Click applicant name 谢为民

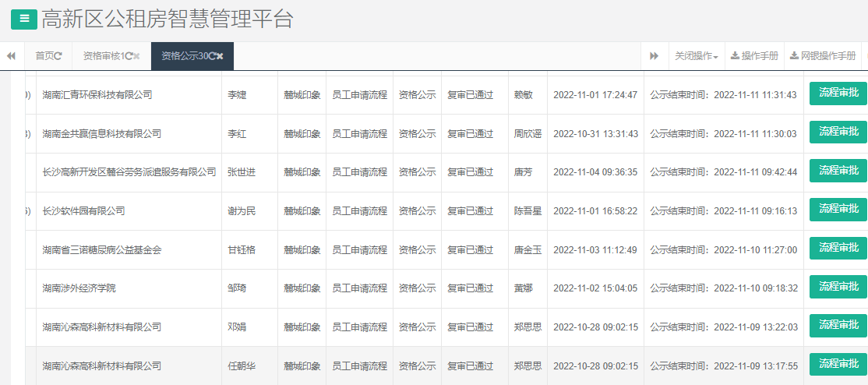242,211
